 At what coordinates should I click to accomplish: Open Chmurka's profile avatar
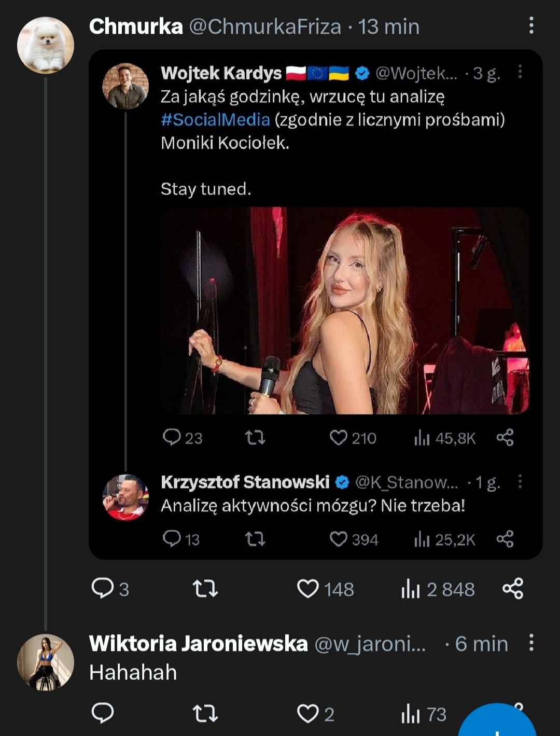46,45
